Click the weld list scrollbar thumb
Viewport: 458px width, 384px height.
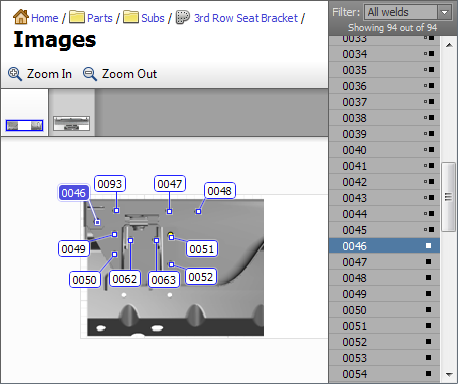coord(448,197)
